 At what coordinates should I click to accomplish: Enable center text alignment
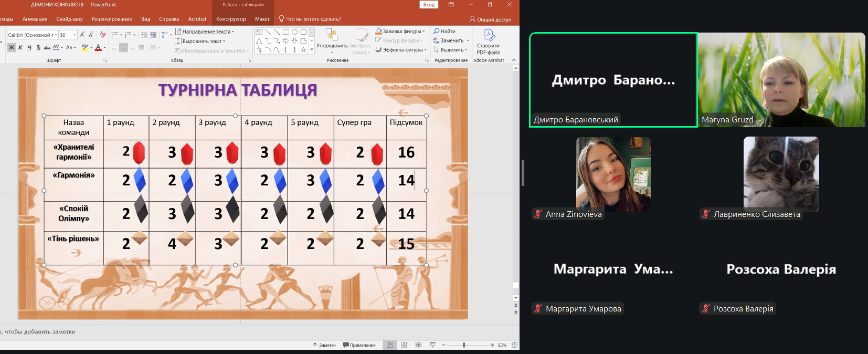(x=123, y=48)
